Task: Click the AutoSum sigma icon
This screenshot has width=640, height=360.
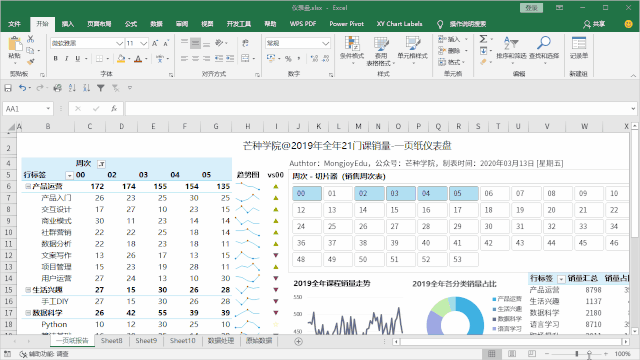Action: tap(484, 39)
